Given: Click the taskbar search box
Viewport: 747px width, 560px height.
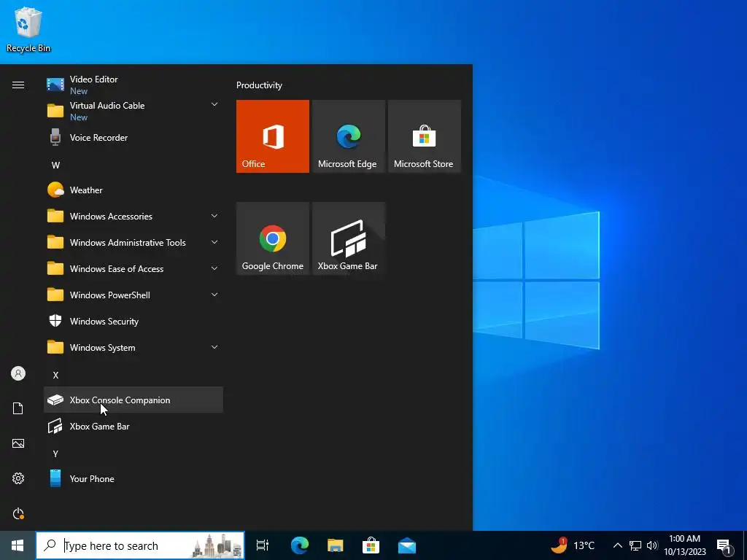Looking at the screenshot, I should point(140,545).
